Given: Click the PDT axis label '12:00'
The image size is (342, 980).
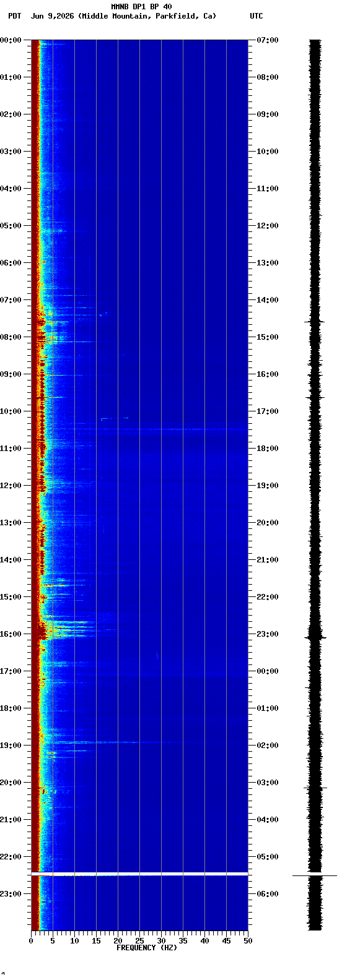Looking at the screenshot, I should pyautogui.click(x=11, y=486).
